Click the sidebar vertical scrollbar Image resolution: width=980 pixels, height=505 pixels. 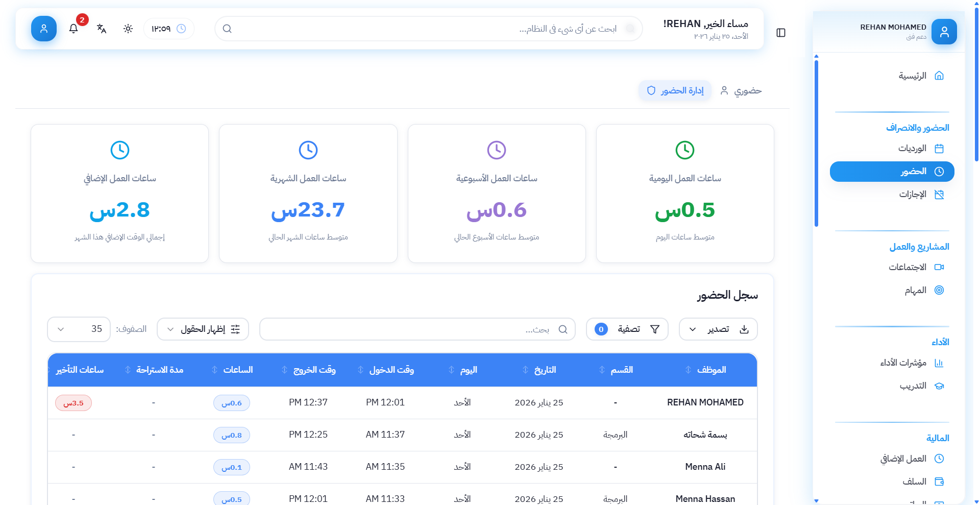pyautogui.click(x=816, y=143)
